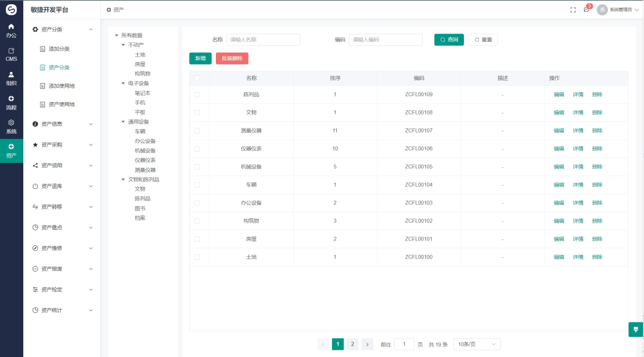Expand the 资产信息 menu section
Screen dimensions: 644x357
click(x=63, y=124)
